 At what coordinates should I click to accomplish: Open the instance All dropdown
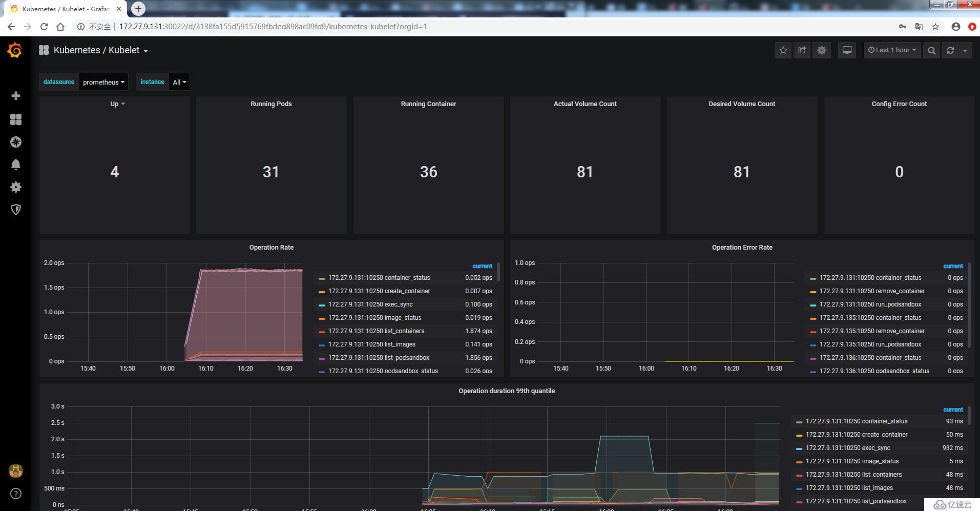179,82
